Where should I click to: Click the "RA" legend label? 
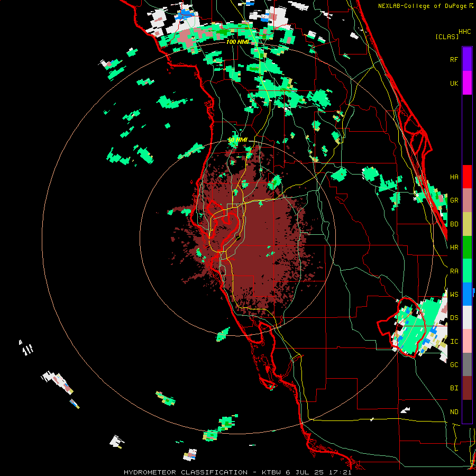pos(454,271)
